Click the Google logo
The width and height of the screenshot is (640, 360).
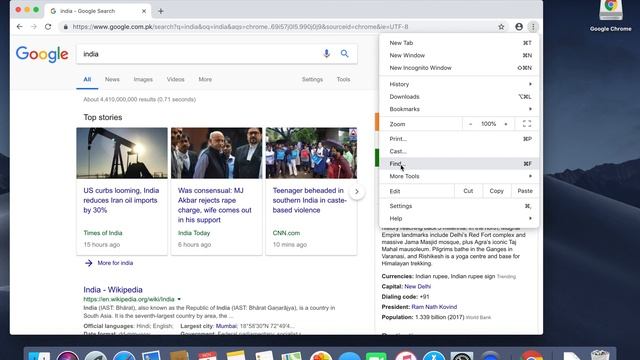[42, 54]
